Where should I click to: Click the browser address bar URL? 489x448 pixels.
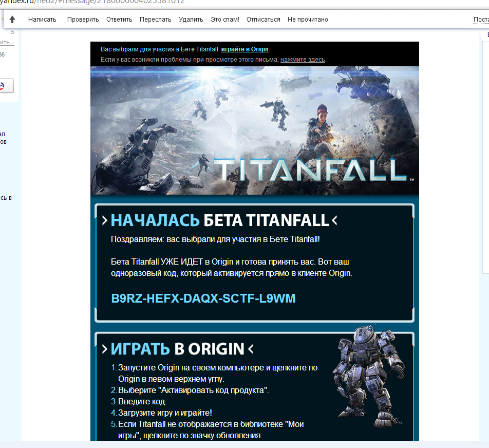tap(92, 2)
